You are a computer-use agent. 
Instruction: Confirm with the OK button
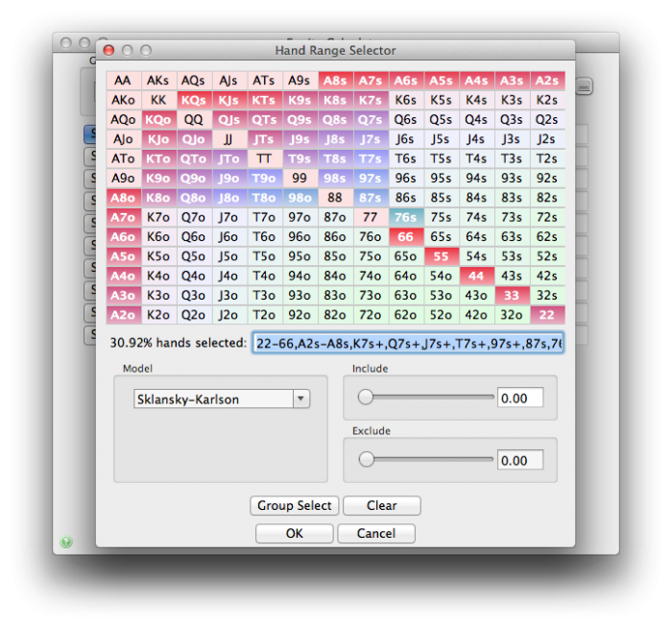[x=295, y=533]
